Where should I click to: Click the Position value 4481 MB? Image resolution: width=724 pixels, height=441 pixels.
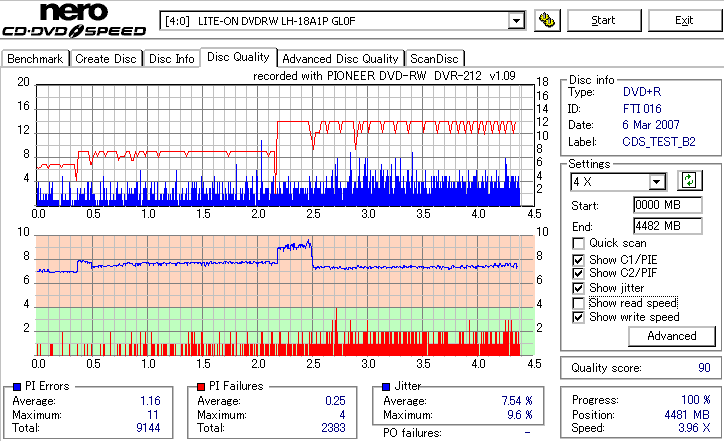pyautogui.click(x=688, y=415)
